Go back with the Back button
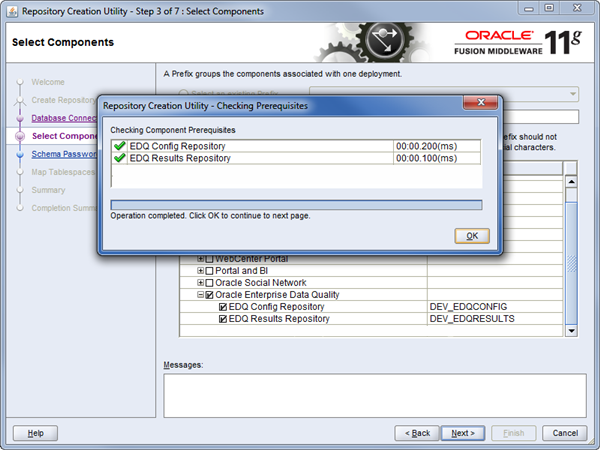Viewport: 600px width, 450px height. [417, 433]
